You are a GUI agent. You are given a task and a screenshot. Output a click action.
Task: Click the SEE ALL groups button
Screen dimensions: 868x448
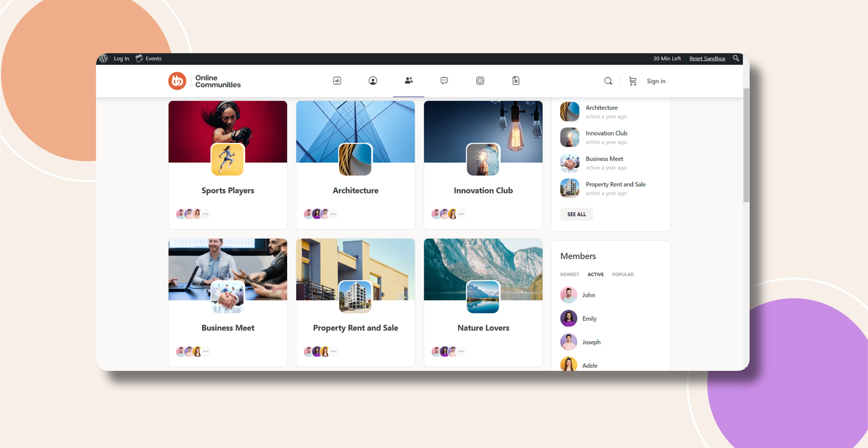tap(577, 214)
